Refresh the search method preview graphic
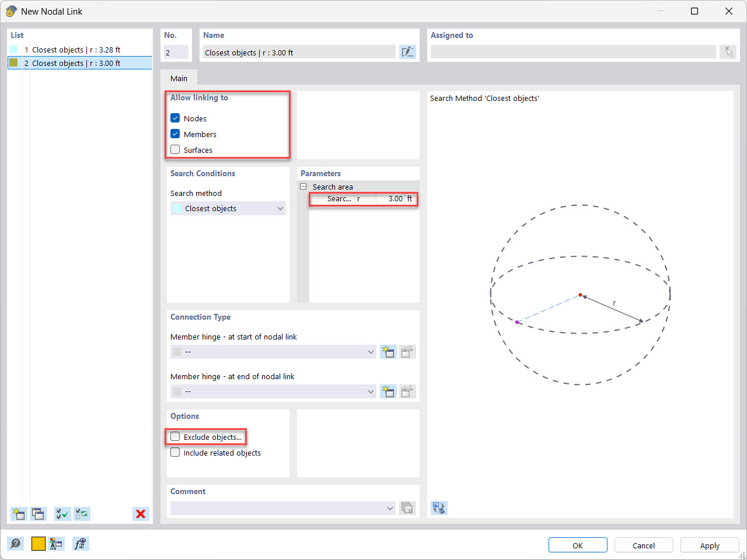This screenshot has height=560, width=747. pyautogui.click(x=438, y=508)
